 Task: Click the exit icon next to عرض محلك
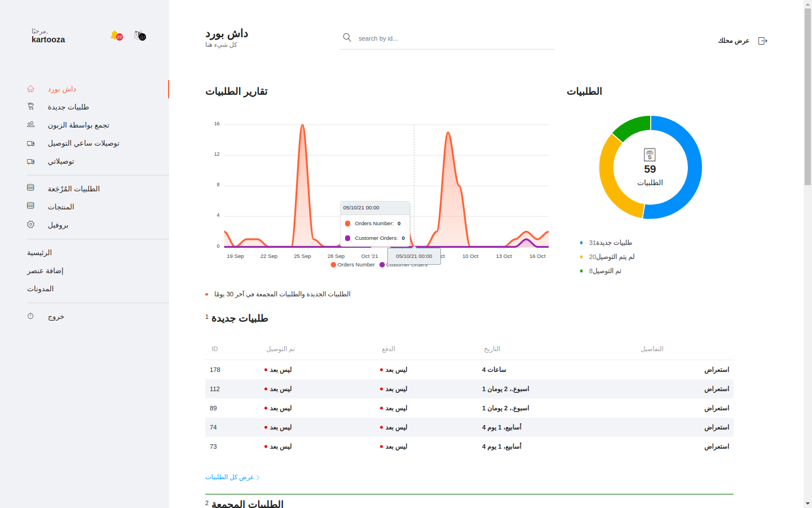pos(763,41)
